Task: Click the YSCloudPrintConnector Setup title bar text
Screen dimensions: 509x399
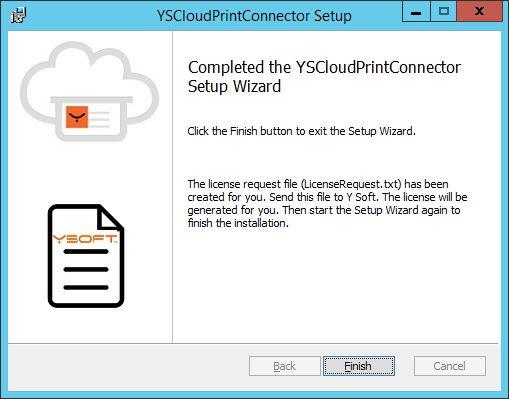Action: (254, 16)
